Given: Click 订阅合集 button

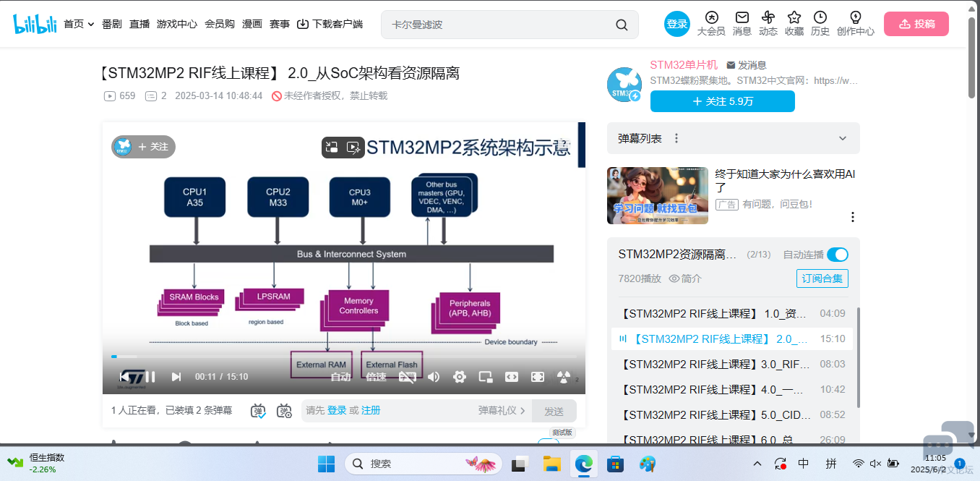Looking at the screenshot, I should coord(822,278).
